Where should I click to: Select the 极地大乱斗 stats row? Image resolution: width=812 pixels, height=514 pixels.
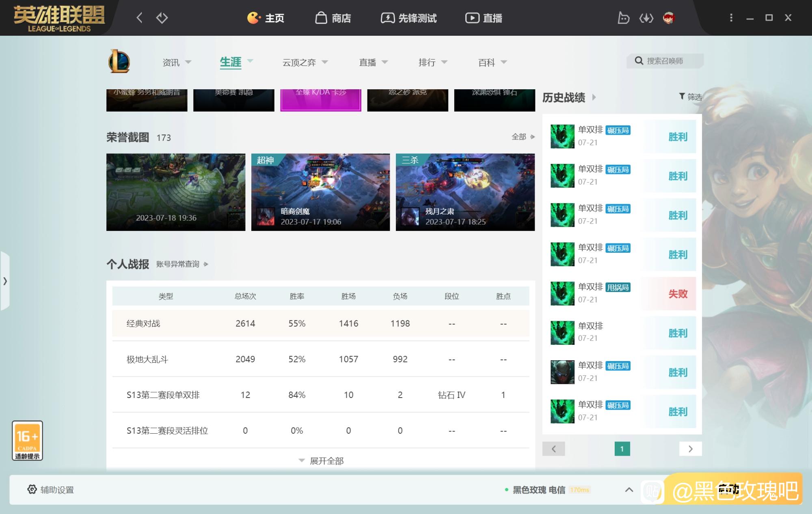tap(321, 359)
